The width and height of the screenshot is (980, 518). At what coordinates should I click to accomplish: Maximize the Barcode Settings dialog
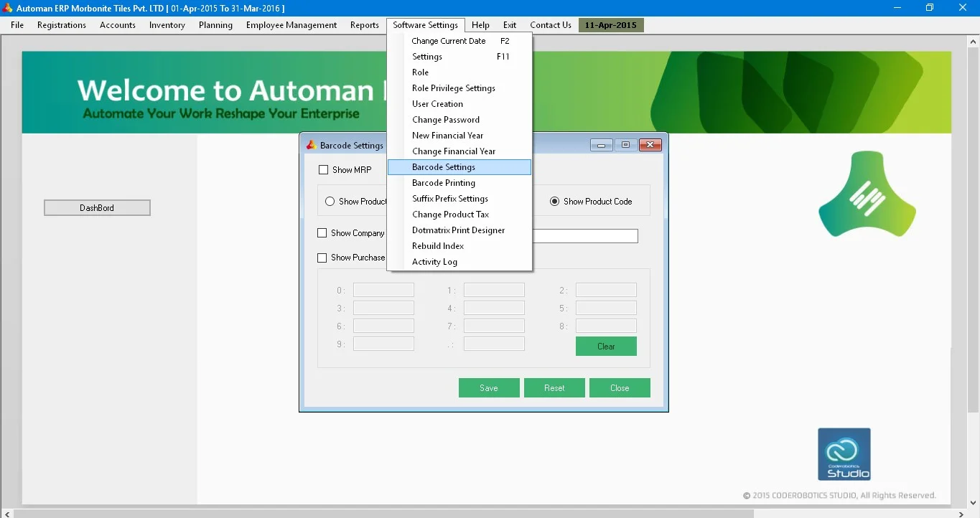[625, 145]
